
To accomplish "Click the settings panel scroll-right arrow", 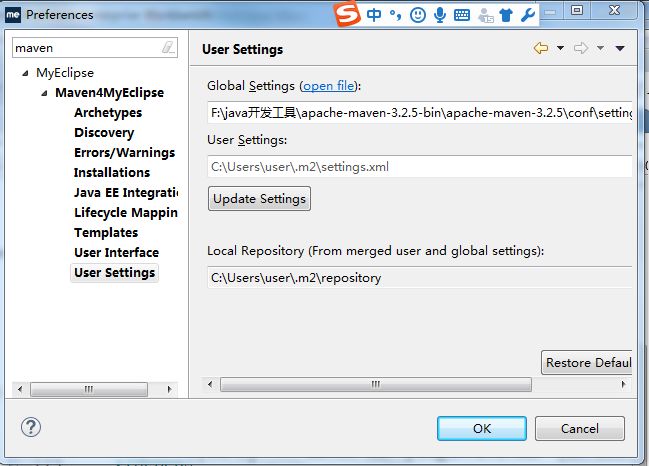I will 623,384.
